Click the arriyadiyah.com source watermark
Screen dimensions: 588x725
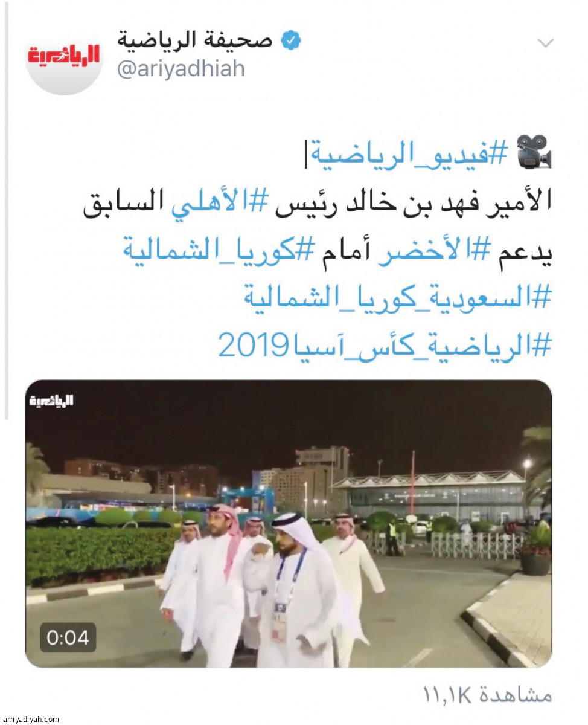coord(30,719)
